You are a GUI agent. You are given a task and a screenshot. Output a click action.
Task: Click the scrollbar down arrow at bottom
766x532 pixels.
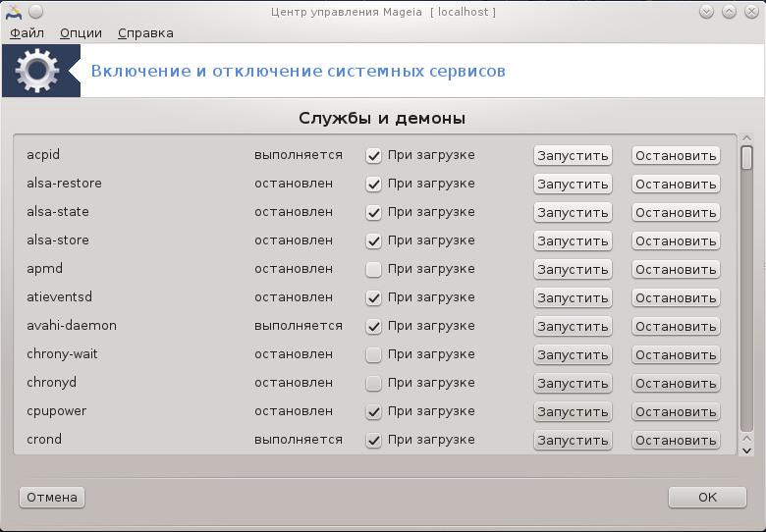[746, 451]
